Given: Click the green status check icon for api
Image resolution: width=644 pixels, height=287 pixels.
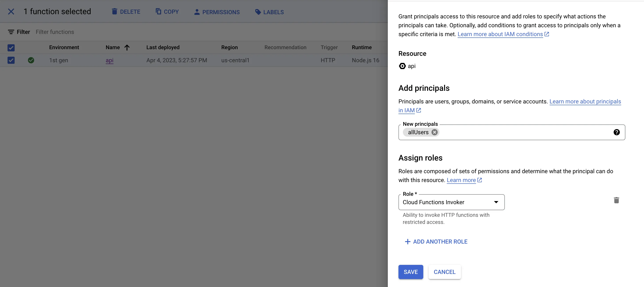Looking at the screenshot, I should click(x=31, y=60).
